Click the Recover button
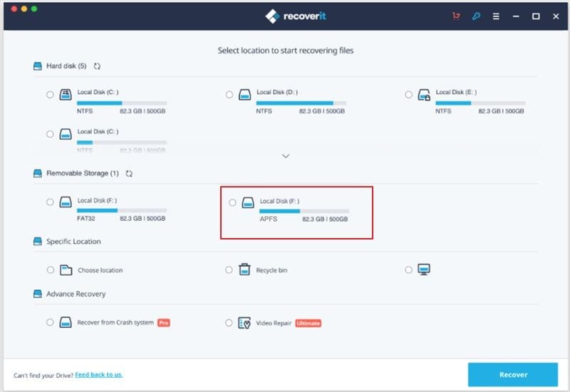570x392 pixels. click(513, 375)
